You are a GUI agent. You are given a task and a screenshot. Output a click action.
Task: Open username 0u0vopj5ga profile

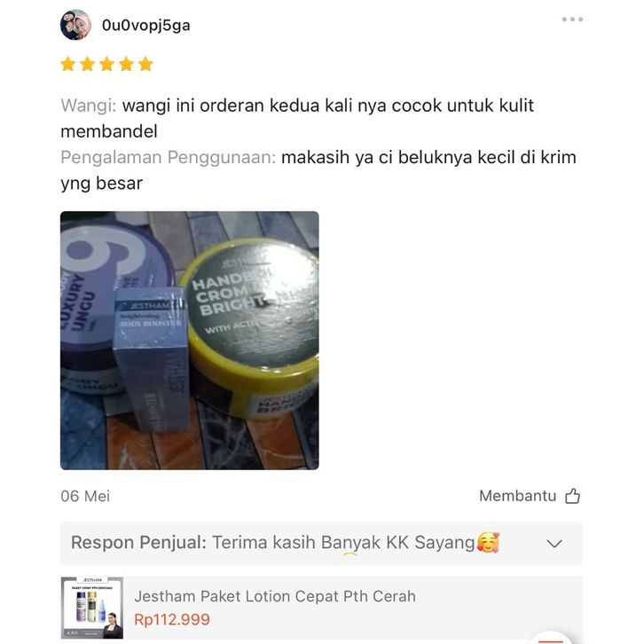[x=145, y=26]
